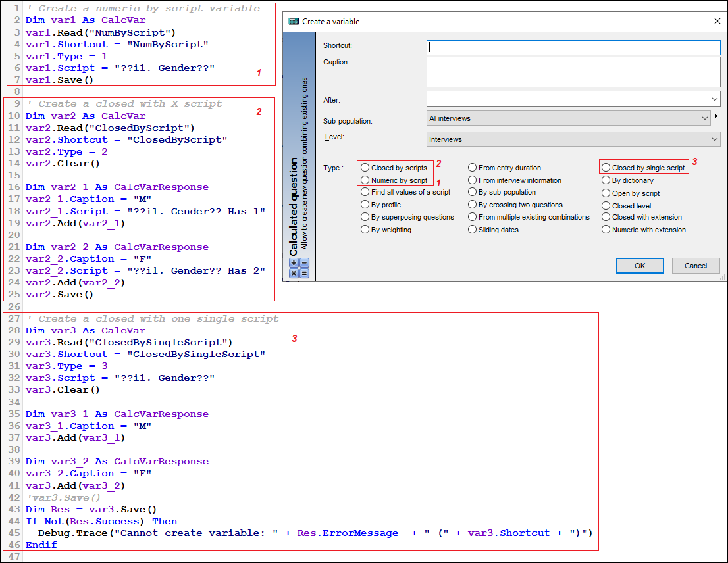Click code line 'Dim Res = var3.Save()'
The image size is (728, 563).
pos(91,509)
